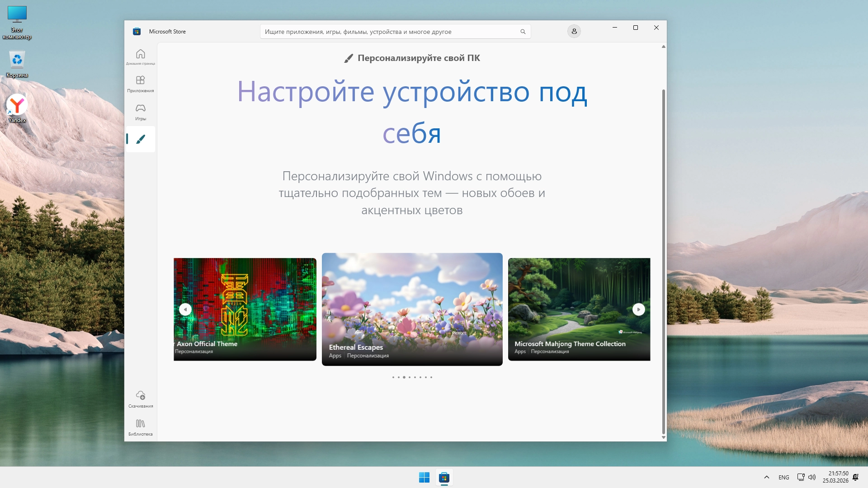The height and width of the screenshot is (488, 868).
Task: Expand hidden system tray icons chevron
Action: pyautogui.click(x=766, y=477)
